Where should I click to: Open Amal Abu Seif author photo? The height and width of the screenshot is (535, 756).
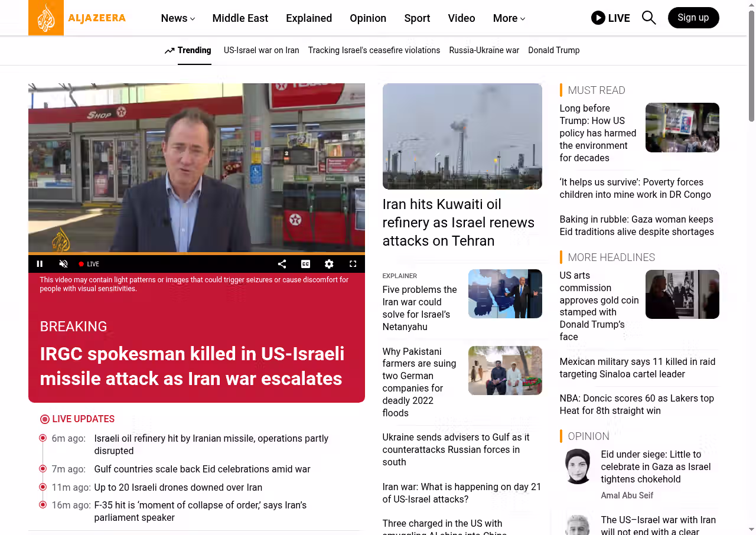click(577, 467)
